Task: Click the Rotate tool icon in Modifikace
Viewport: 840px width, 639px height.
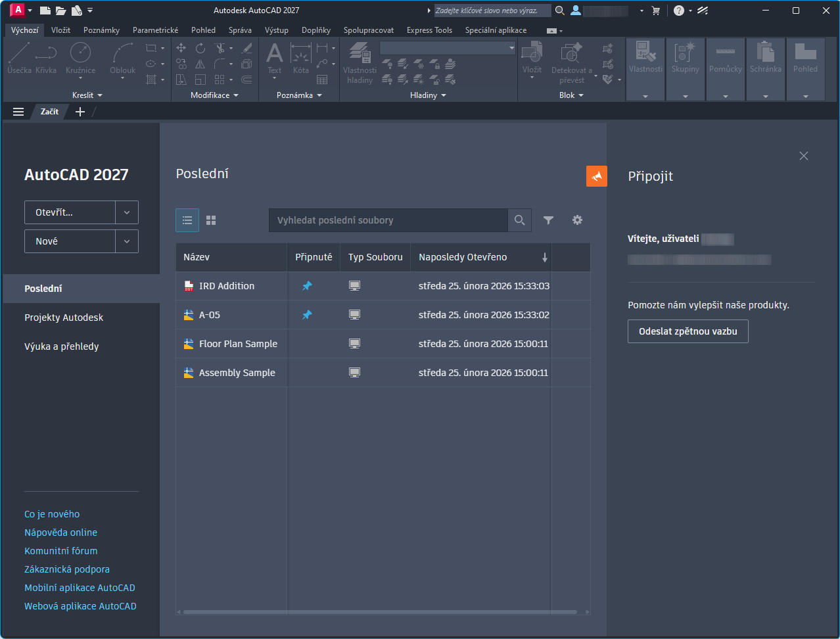Action: pos(200,48)
